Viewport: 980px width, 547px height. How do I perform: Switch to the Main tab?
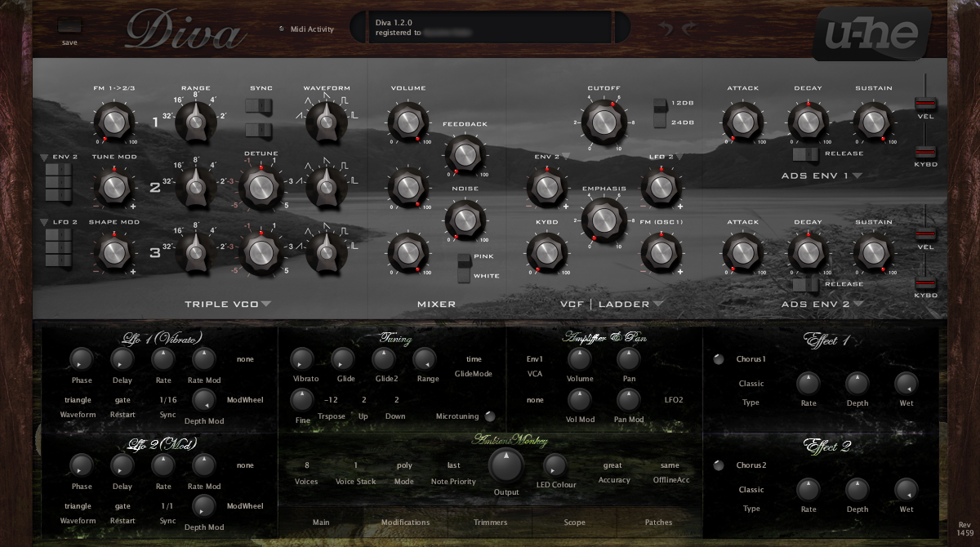click(322, 523)
